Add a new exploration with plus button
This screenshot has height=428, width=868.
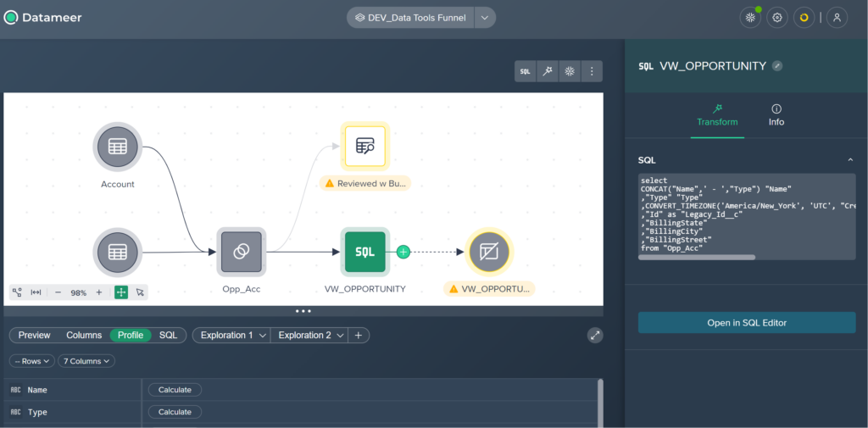click(x=359, y=335)
